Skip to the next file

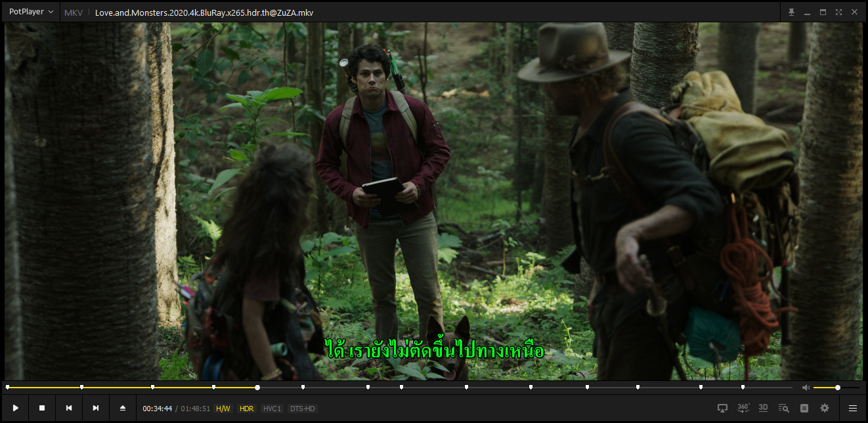click(x=96, y=408)
